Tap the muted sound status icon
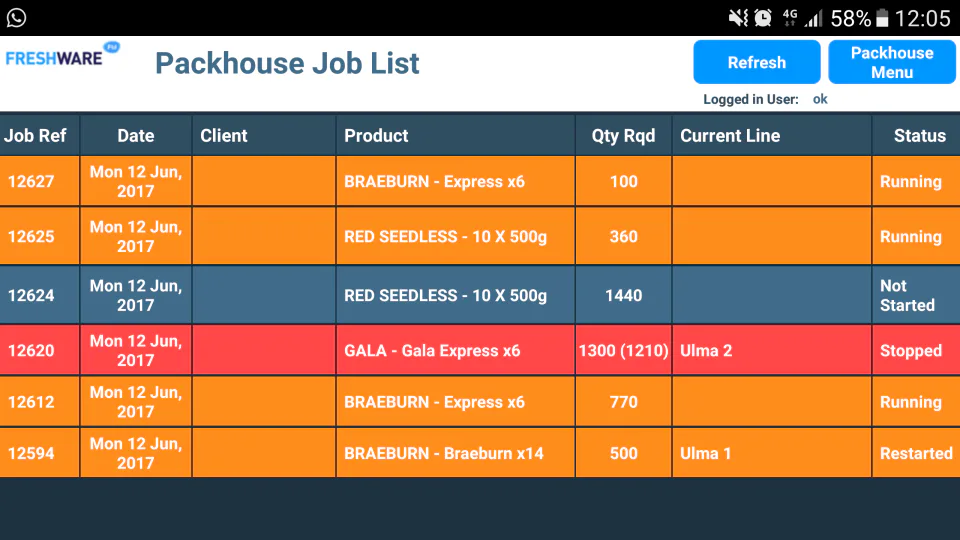960x540 pixels. pyautogui.click(x=738, y=18)
